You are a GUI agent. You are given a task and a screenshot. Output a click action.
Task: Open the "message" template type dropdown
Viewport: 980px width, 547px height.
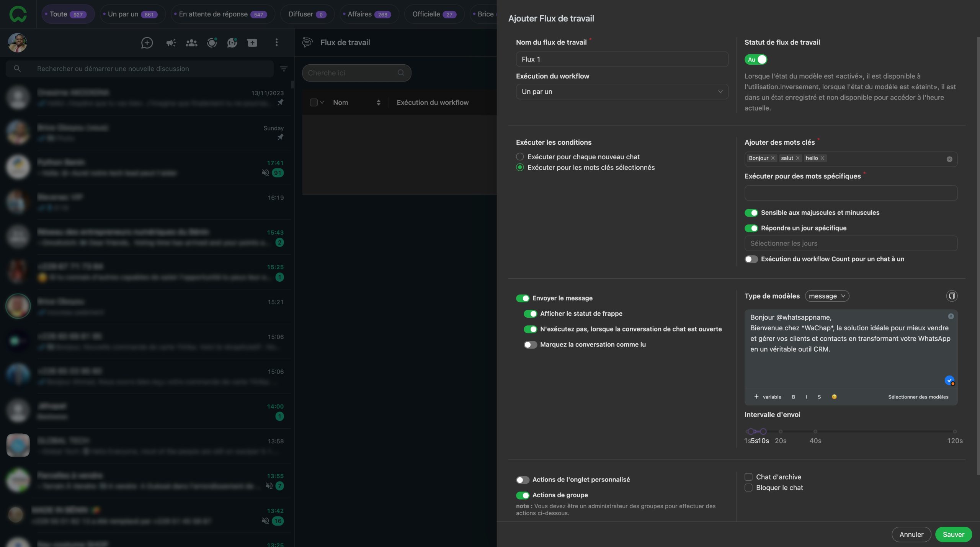(827, 296)
